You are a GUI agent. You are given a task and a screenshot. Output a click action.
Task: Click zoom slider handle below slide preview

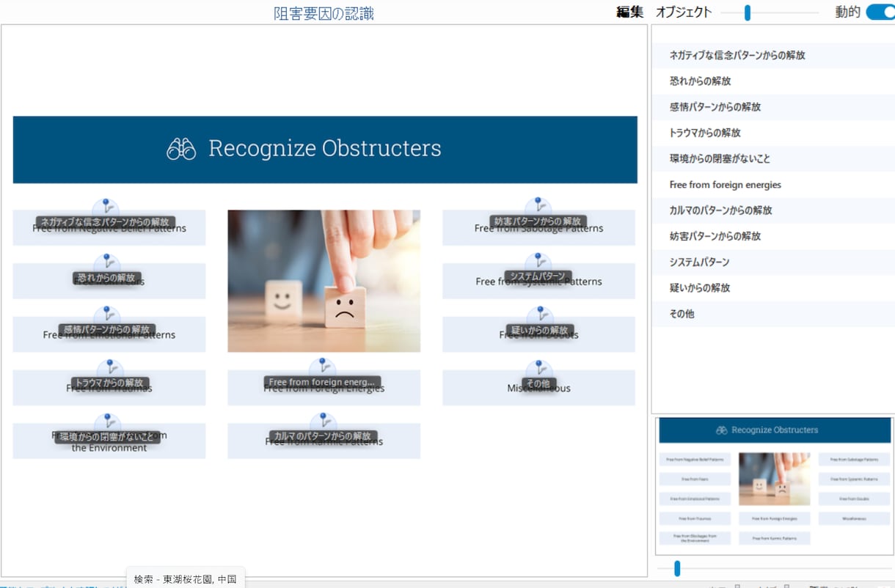tap(677, 568)
